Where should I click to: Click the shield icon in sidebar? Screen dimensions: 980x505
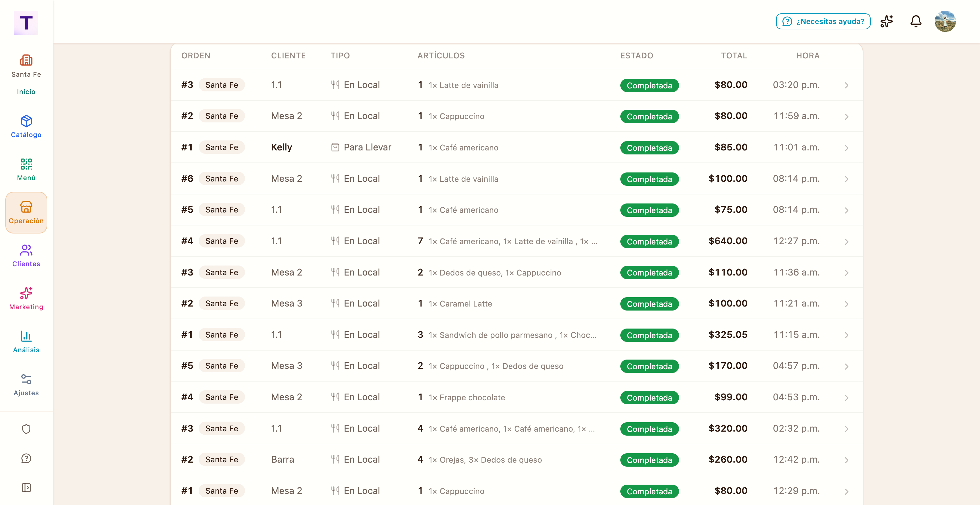[x=26, y=429]
